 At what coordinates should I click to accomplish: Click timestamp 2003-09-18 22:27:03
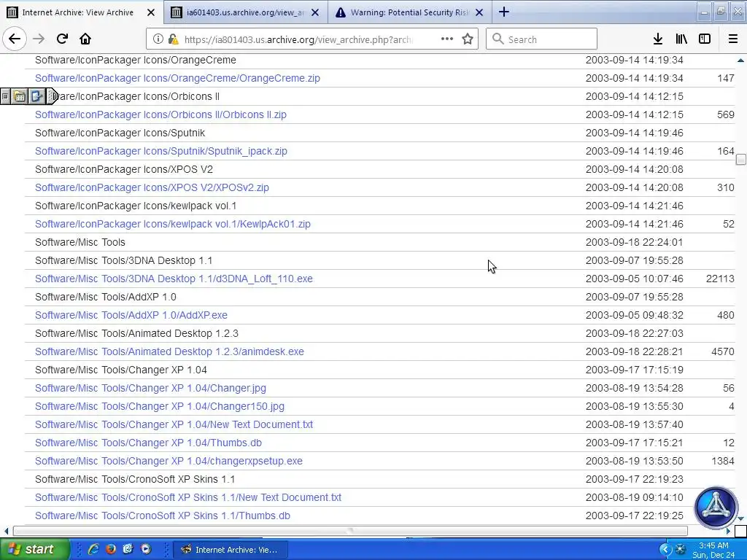point(634,334)
